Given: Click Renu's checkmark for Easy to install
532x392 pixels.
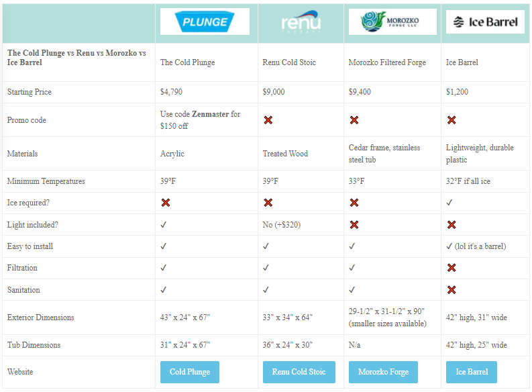Looking at the screenshot, I should click(266, 246).
